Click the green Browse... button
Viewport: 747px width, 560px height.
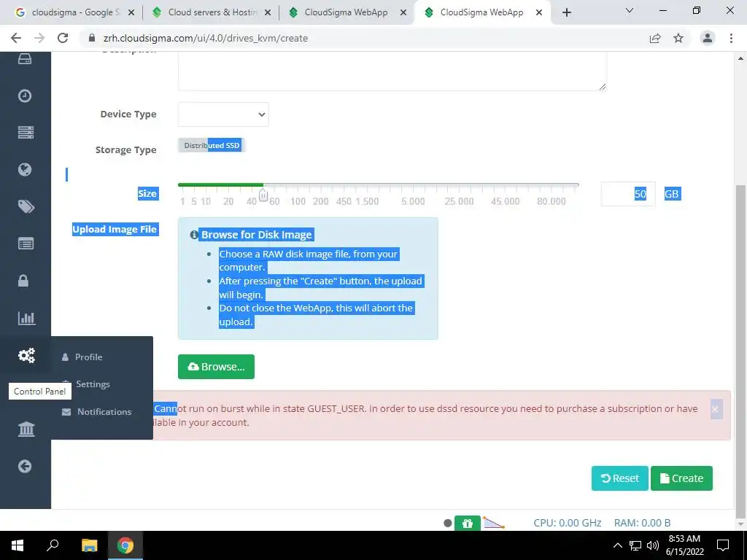[216, 367]
